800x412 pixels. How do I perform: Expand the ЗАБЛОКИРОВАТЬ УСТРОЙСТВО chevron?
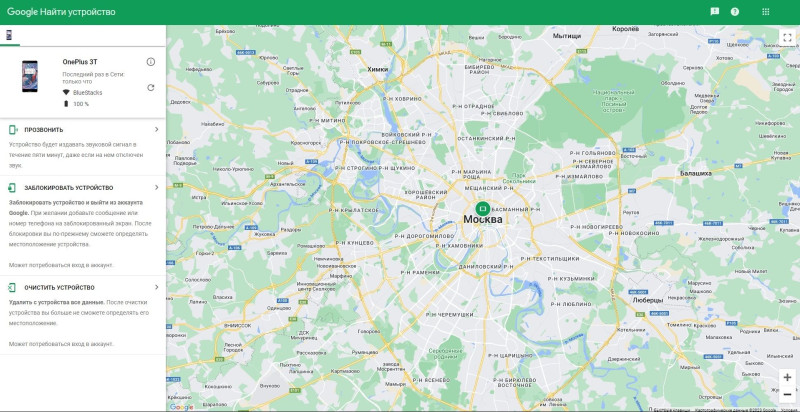[157, 187]
